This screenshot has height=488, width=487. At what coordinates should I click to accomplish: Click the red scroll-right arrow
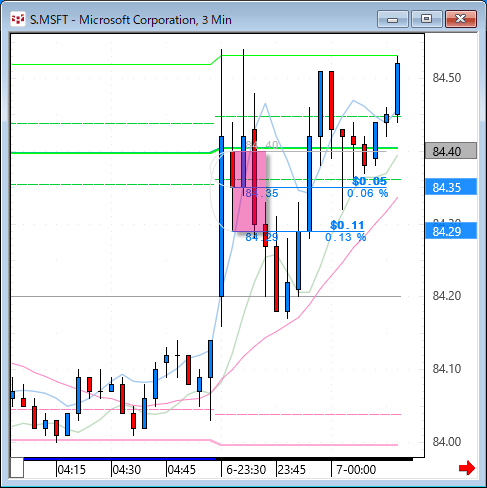467,468
